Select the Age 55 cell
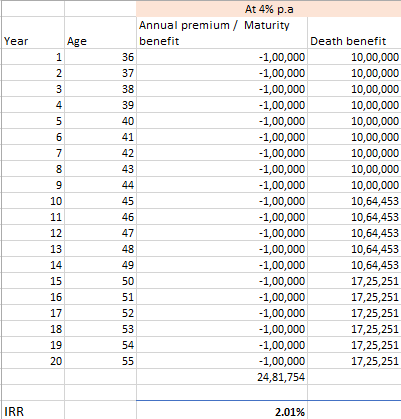The image size is (401, 419). (100, 361)
